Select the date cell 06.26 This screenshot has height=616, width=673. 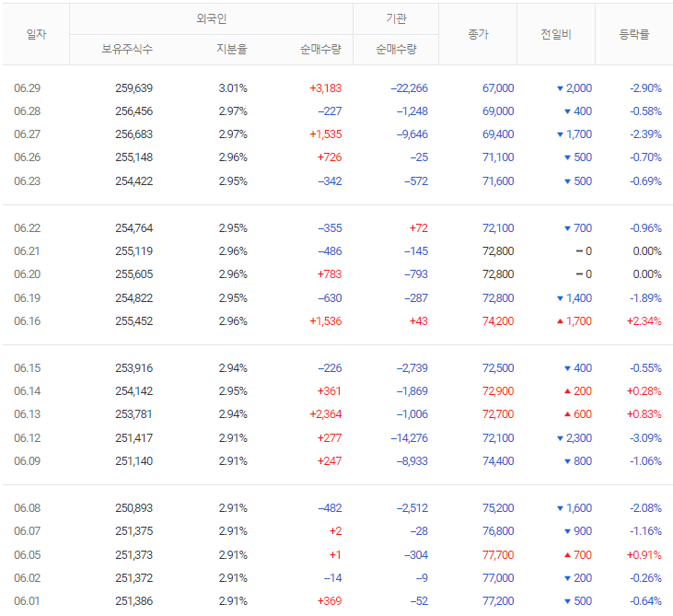coord(27,157)
